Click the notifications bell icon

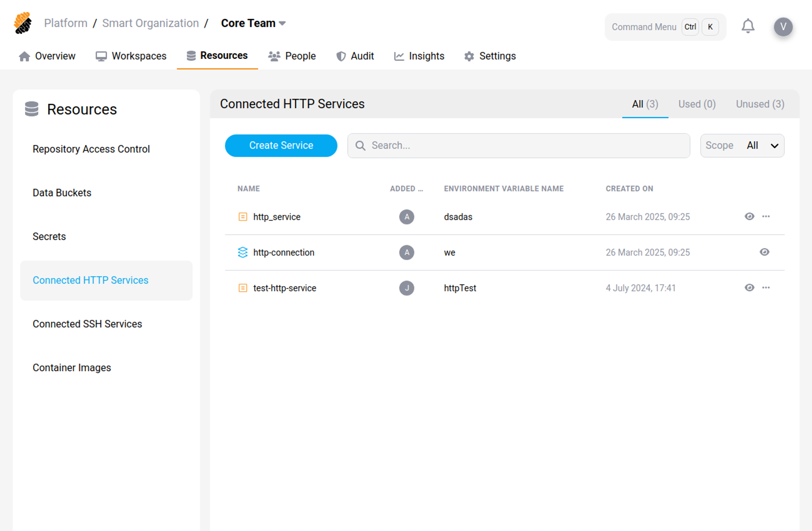point(748,26)
